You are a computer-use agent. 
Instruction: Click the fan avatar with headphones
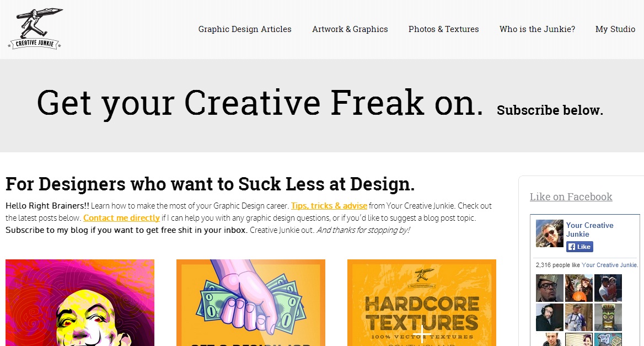point(550,317)
